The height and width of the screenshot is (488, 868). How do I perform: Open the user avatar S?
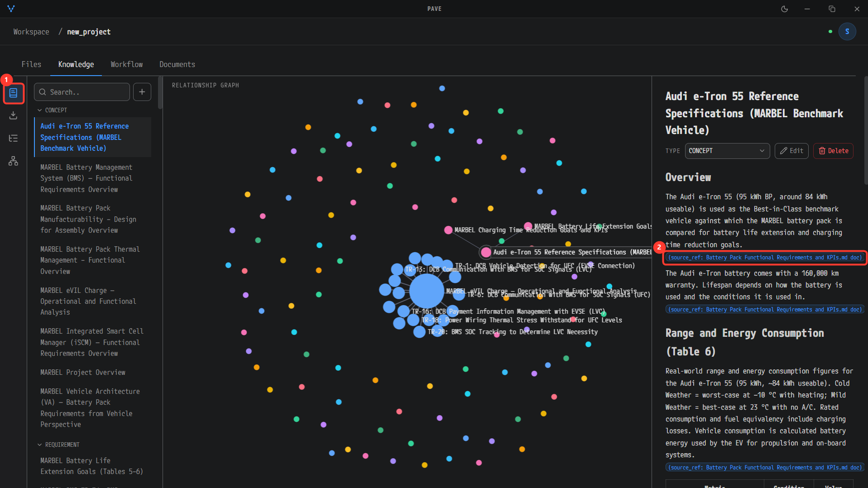tap(847, 32)
